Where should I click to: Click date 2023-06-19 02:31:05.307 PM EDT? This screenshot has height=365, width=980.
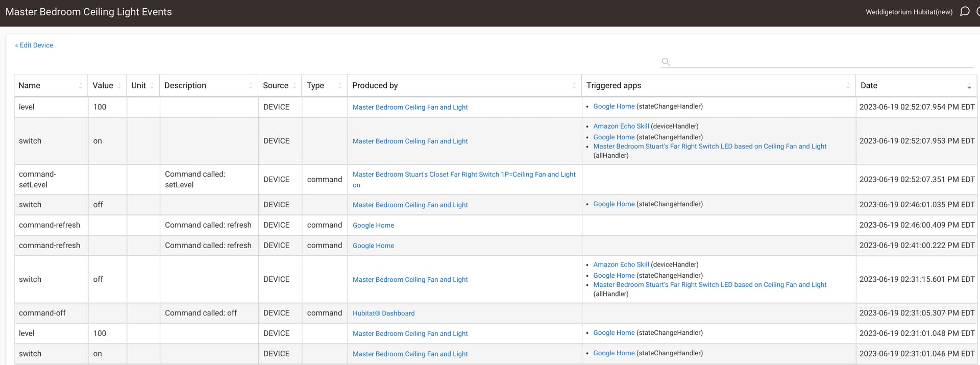917,313
